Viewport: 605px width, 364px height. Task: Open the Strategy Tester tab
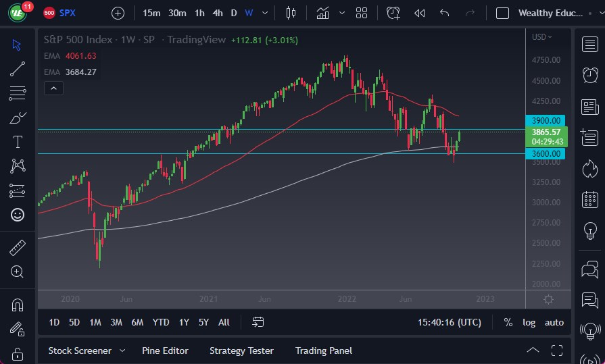(241, 350)
